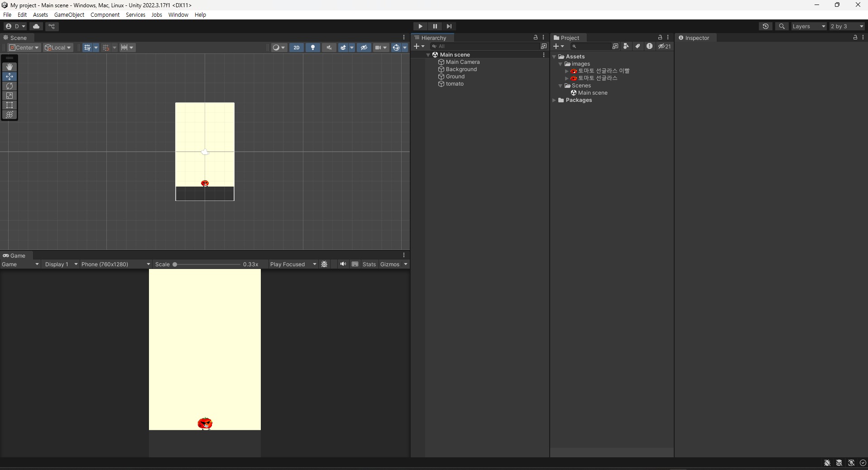Open the Hierarchy panel options menu

point(543,38)
